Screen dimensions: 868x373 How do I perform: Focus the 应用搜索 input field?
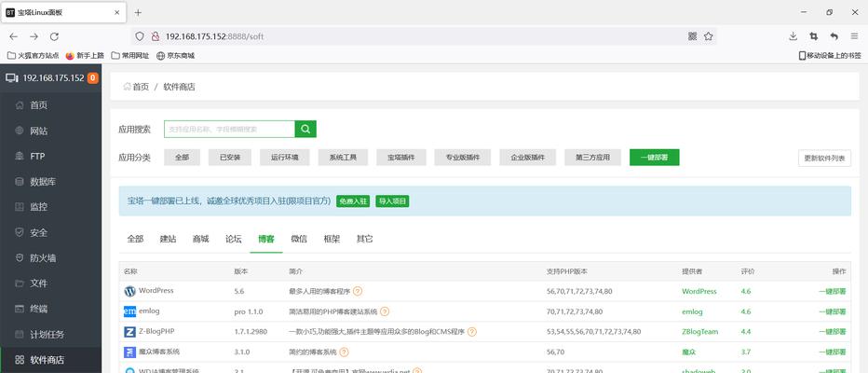[229, 129]
